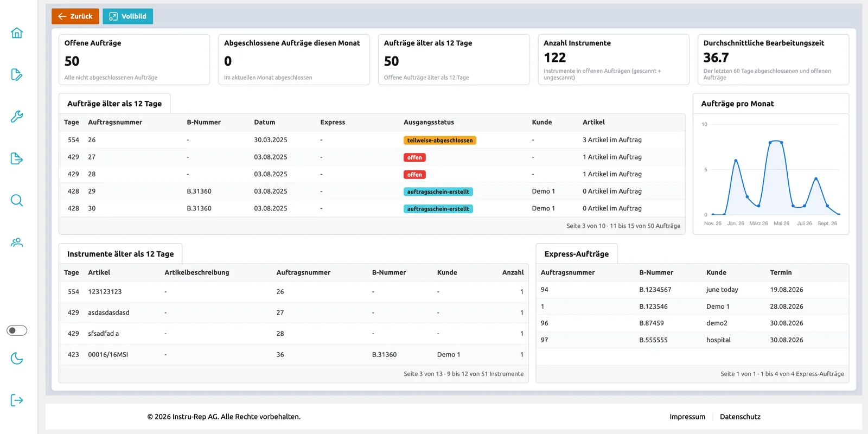Click the teilweise-abgeschlossen status badge
This screenshot has height=434, width=868.
pyautogui.click(x=440, y=141)
